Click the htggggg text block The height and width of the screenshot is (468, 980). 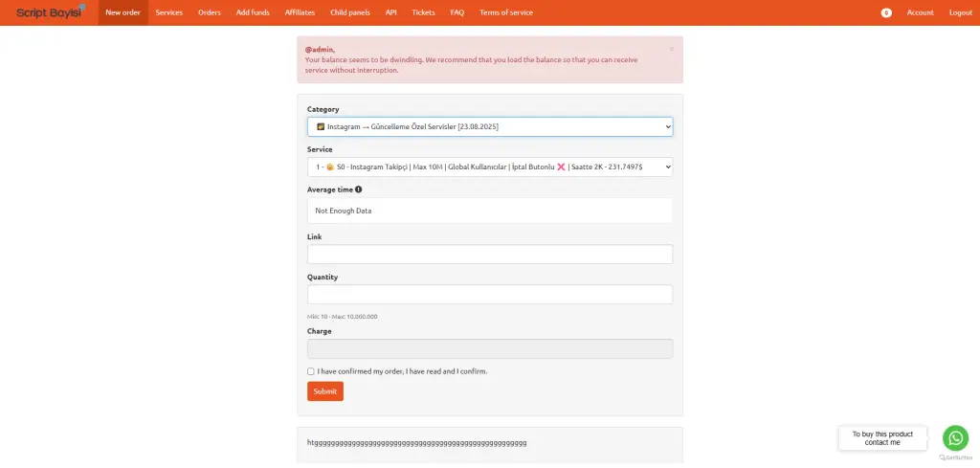417,443
